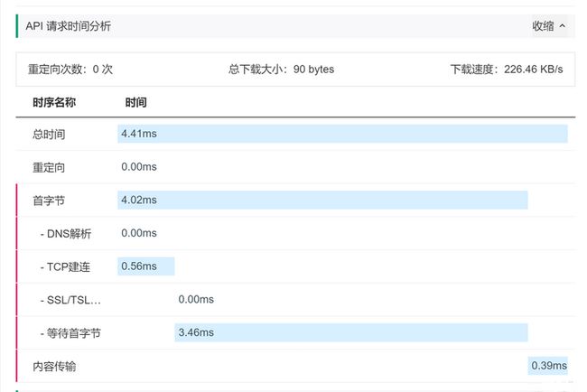The image size is (587, 392).
Task: Click the 等待首字节 row label
Action: tap(70, 333)
